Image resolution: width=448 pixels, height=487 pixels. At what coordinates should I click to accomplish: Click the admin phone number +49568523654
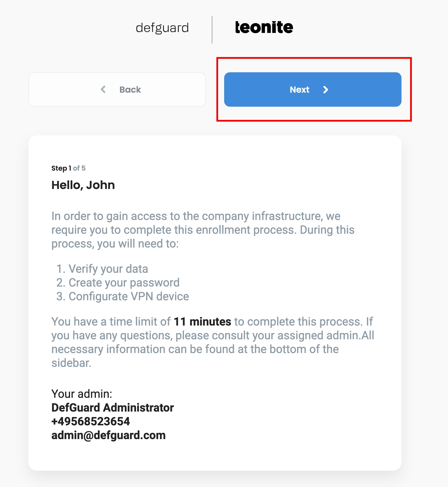(91, 421)
